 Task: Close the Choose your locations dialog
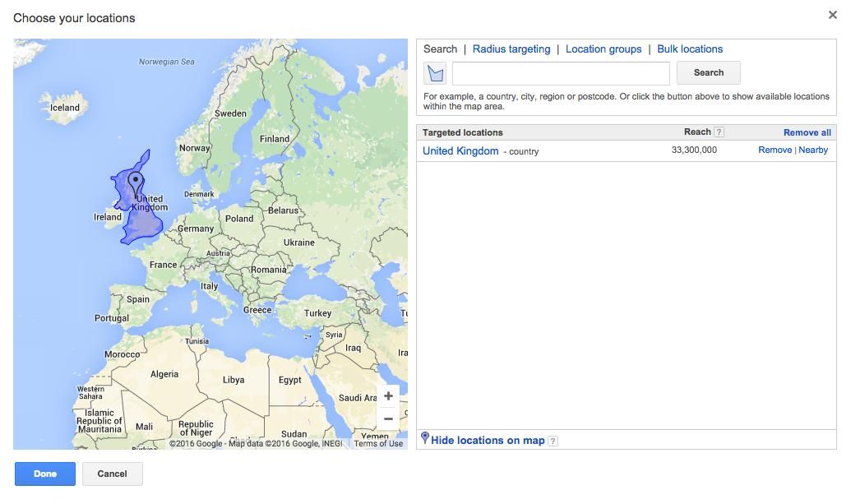(832, 14)
